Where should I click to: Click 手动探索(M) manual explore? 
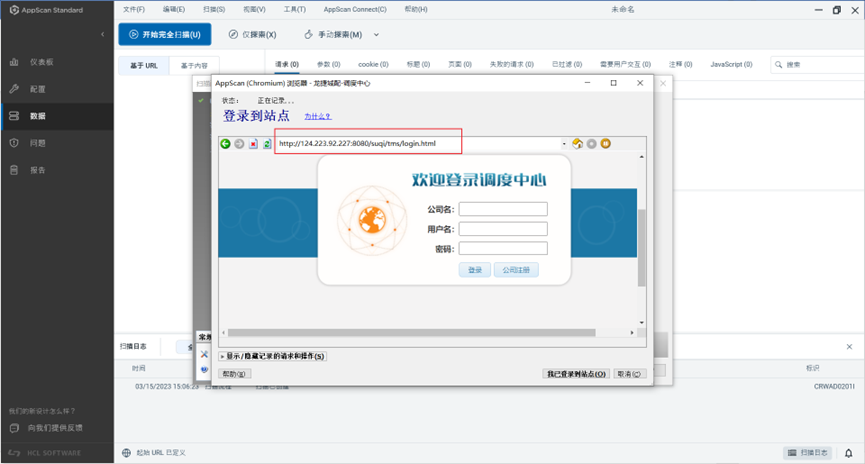click(334, 34)
